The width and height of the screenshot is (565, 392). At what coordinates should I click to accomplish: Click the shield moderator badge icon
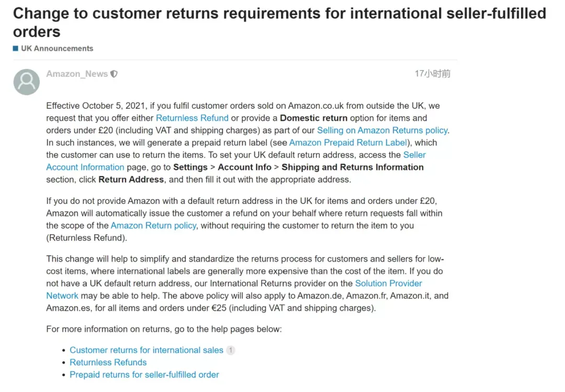(x=114, y=74)
